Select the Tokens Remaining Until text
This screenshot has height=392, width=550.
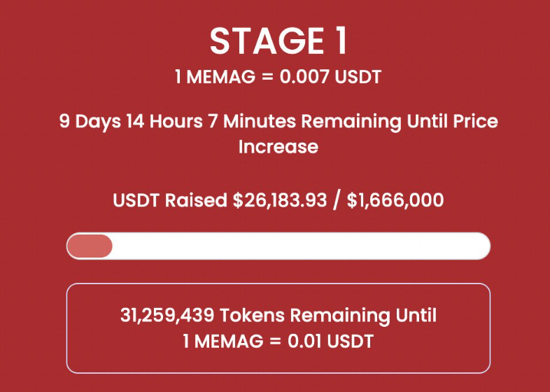click(x=328, y=316)
